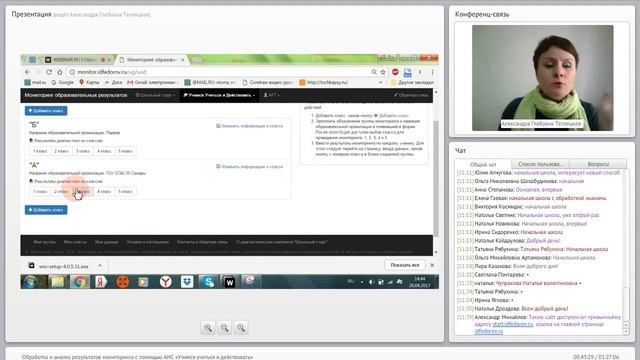640x360 pixels.
Task: Click the volume speaker tray icon
Action: tap(371, 282)
